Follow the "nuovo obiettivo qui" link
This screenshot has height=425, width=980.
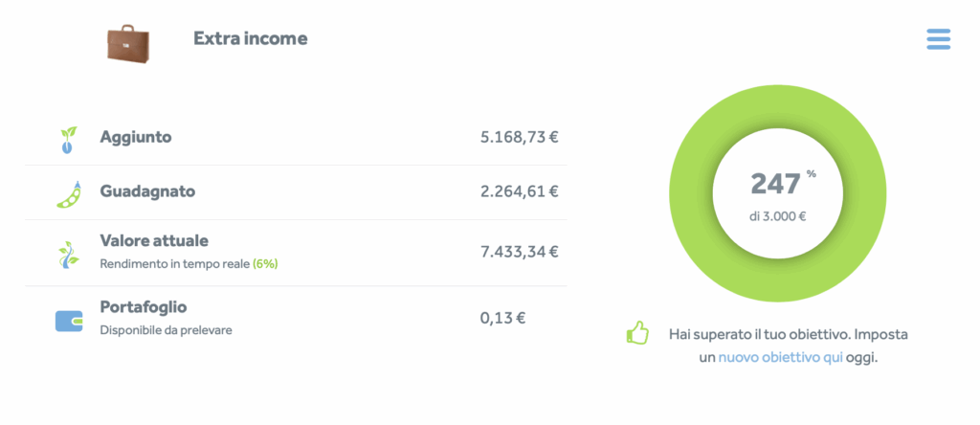click(780, 358)
